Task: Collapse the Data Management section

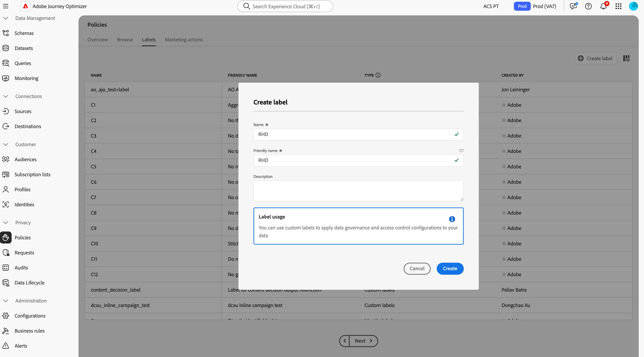Action: (x=6, y=18)
